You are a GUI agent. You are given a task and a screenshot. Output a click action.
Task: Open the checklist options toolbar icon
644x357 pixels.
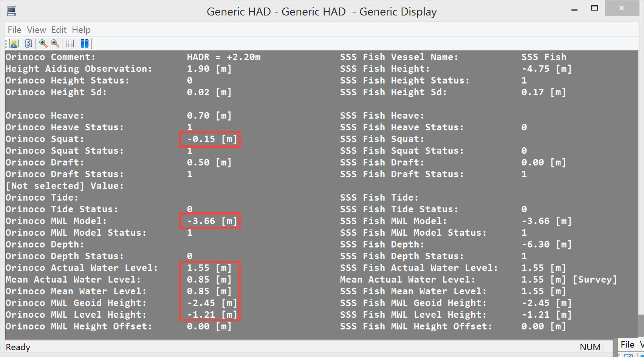point(29,43)
